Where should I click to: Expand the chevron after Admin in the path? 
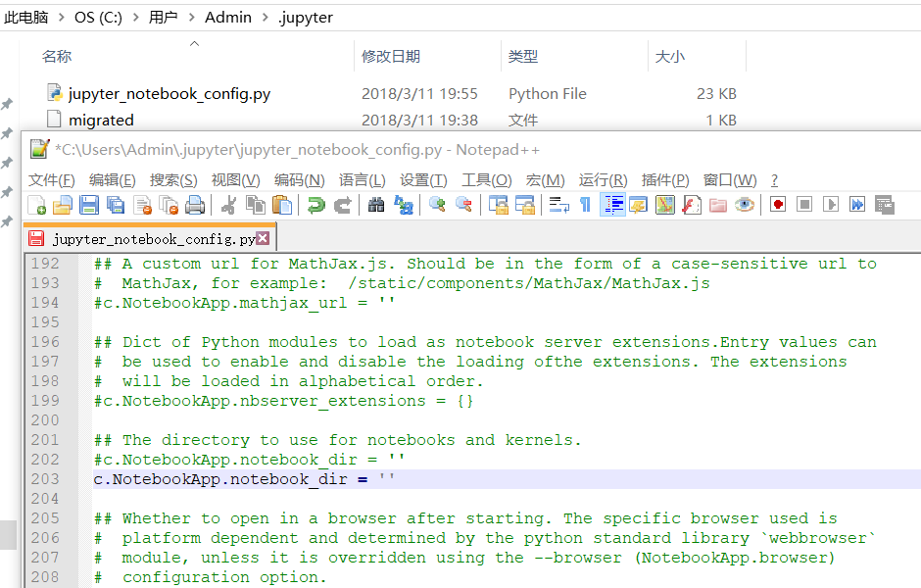pos(265,18)
